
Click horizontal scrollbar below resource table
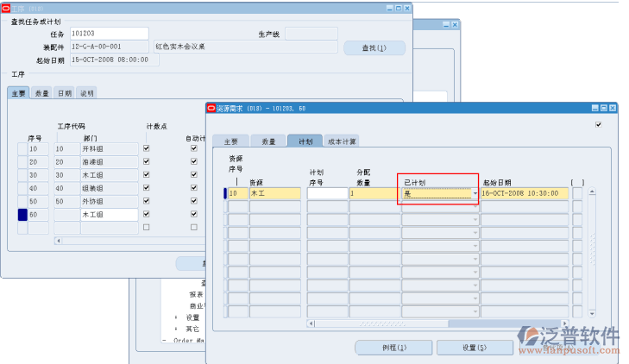[x=406, y=324]
